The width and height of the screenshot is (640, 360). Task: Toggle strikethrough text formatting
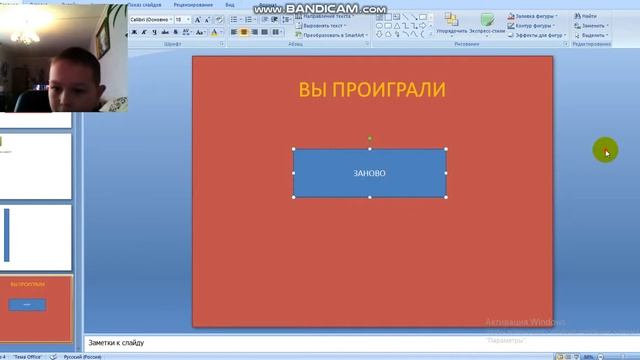165,32
